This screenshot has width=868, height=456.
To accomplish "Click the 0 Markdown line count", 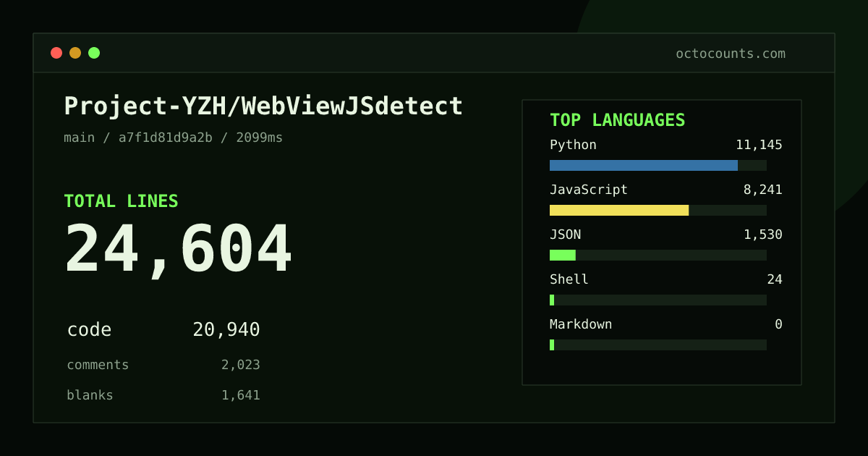I will [x=778, y=324].
